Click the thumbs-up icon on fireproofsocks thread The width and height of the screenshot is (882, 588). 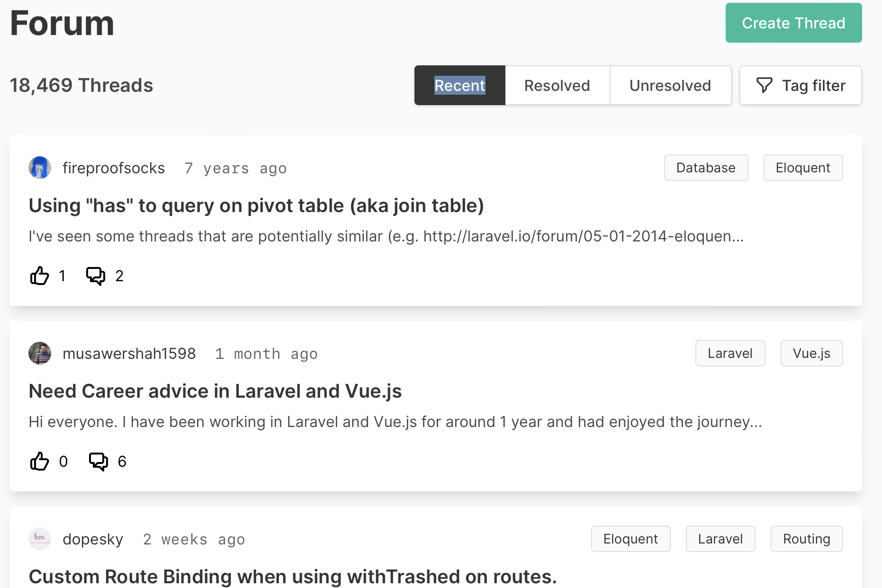39,276
